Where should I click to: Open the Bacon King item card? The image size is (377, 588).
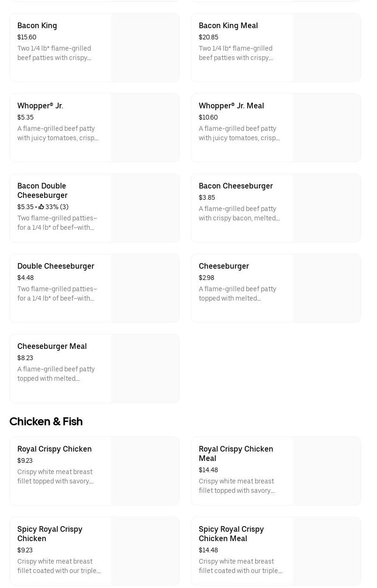point(94,47)
